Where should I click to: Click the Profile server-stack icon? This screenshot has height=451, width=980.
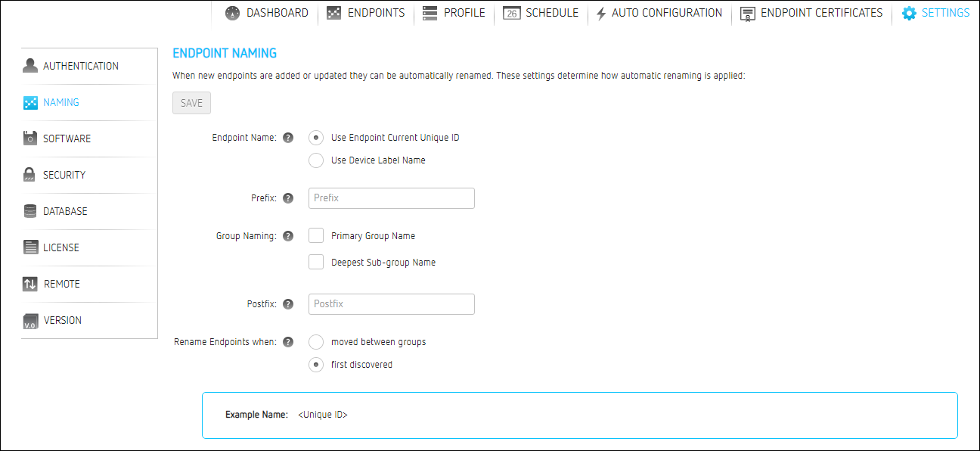(x=430, y=13)
